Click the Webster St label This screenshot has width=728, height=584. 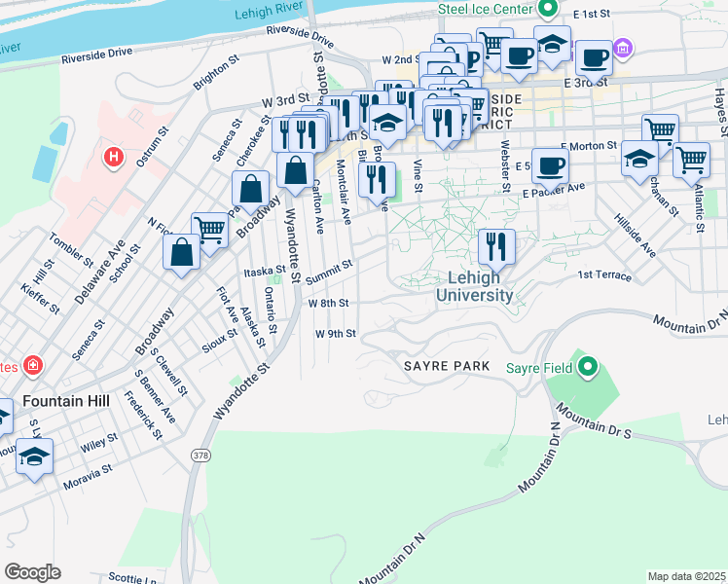tap(505, 165)
